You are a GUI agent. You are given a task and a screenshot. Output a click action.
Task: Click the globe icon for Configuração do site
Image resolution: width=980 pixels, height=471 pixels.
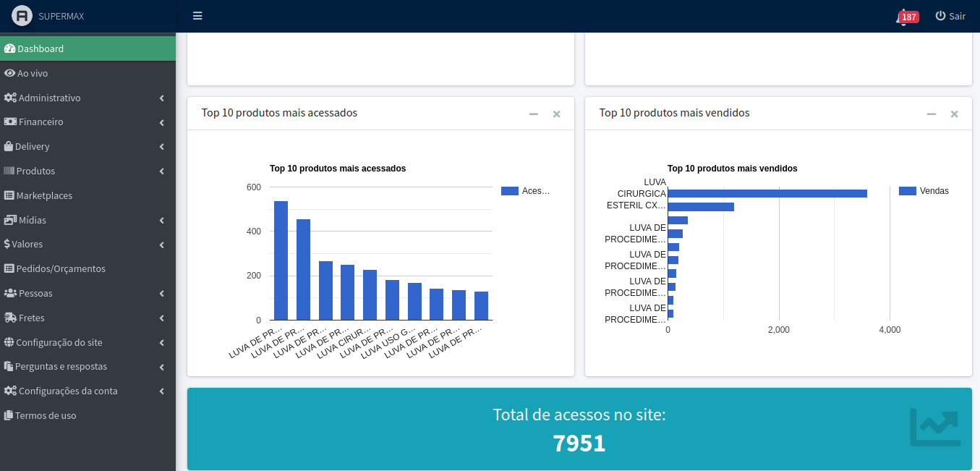pyautogui.click(x=9, y=342)
